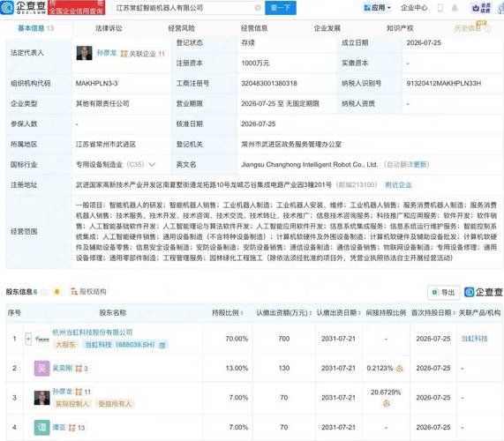
Task: Click the 股 stock tag icon after 688039.SH
Action: pyautogui.click(x=162, y=345)
